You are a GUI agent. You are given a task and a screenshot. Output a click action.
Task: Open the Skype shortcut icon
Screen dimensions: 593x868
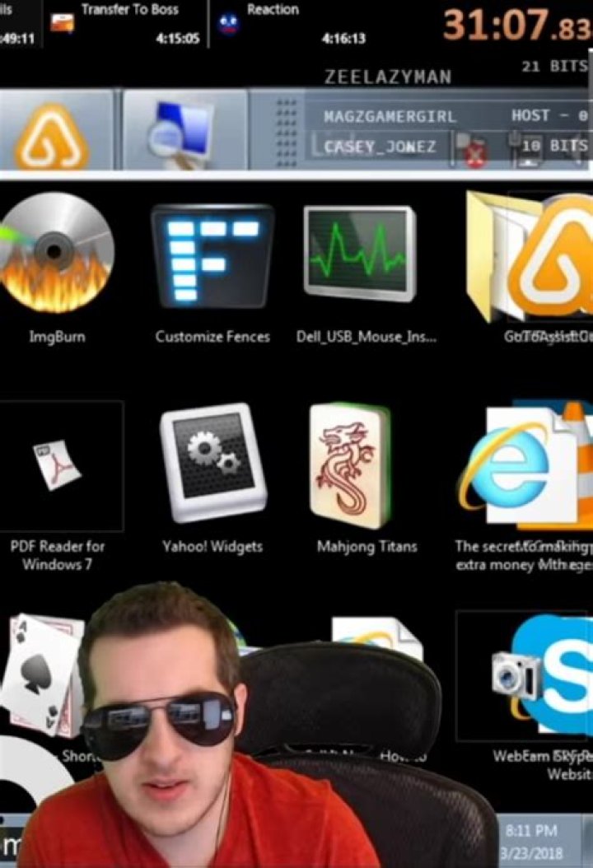pos(553,673)
